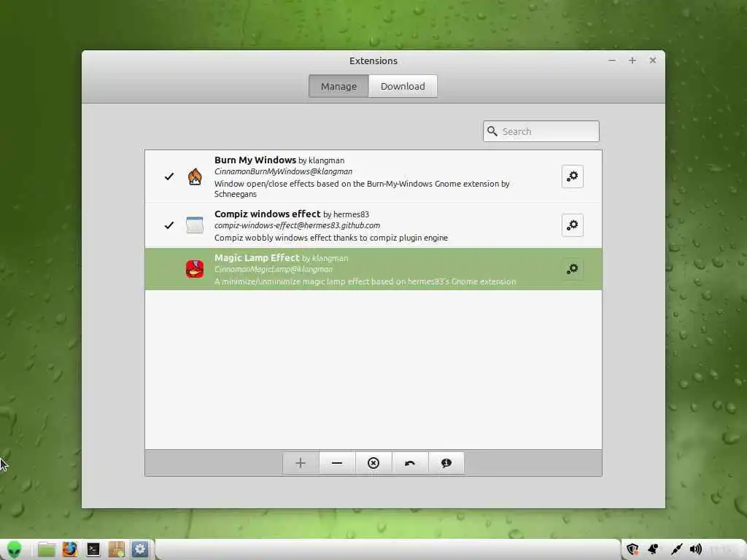Screen dimensions: 747x560
Task: Add selected extension with plus button
Action: [301, 463]
